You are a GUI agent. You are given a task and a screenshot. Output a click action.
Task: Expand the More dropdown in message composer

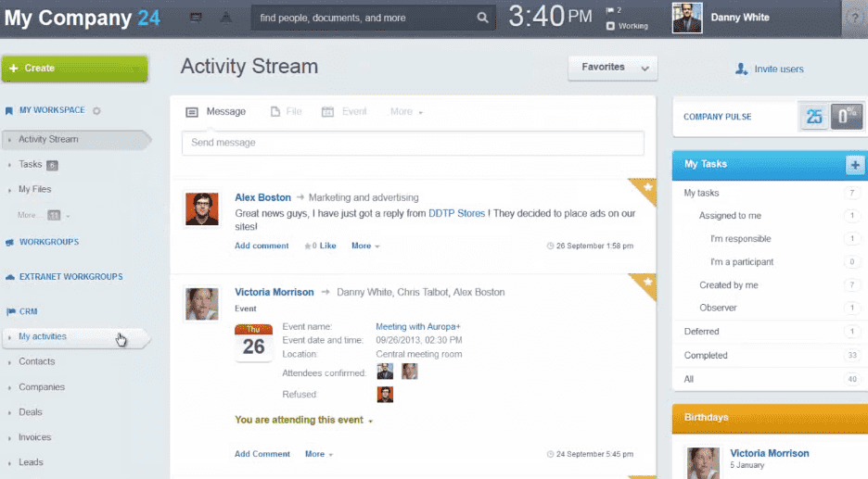406,112
